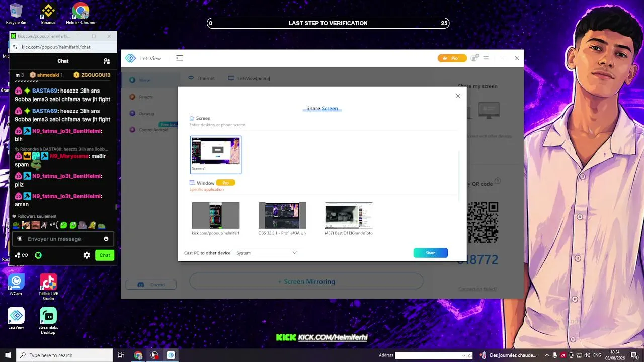The width and height of the screenshot is (644, 362).
Task: Open the Binance desktop shortcut
Action: (x=48, y=14)
